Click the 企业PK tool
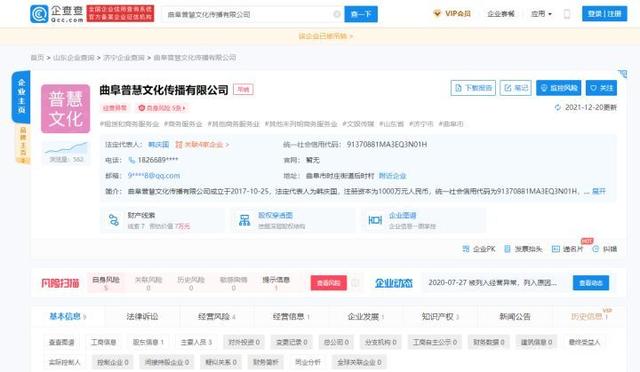The width and height of the screenshot is (640, 372). tap(478, 249)
